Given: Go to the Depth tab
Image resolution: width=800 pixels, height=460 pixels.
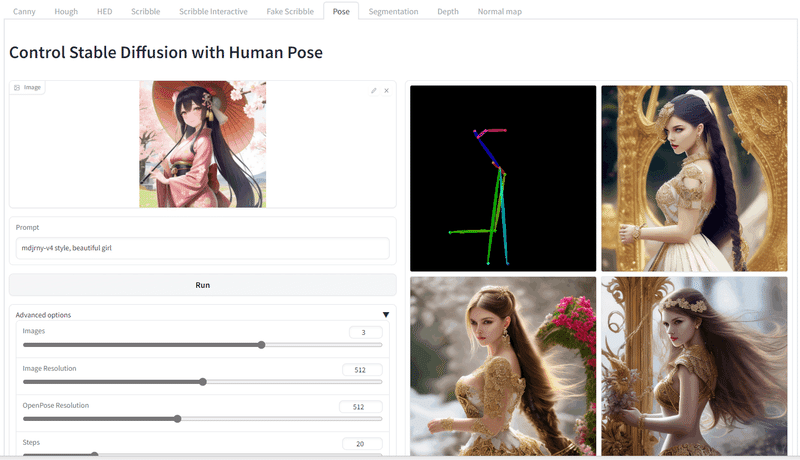Looking at the screenshot, I should (448, 11).
